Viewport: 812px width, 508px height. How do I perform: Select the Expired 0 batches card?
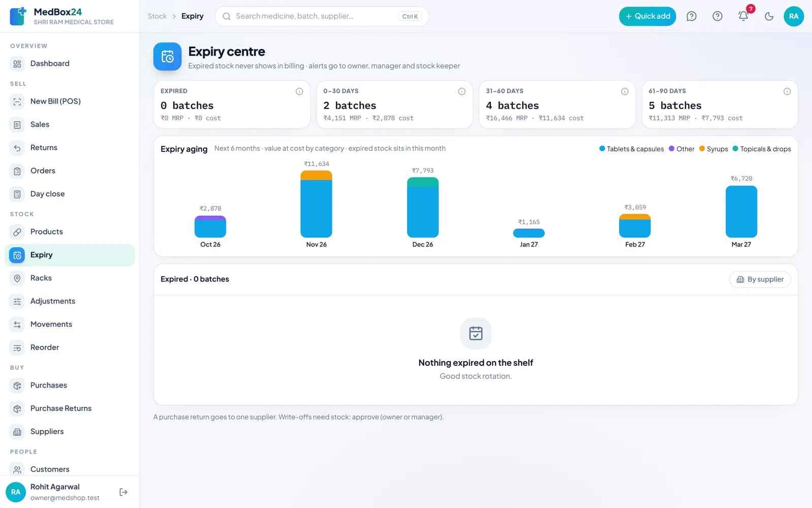(232, 105)
